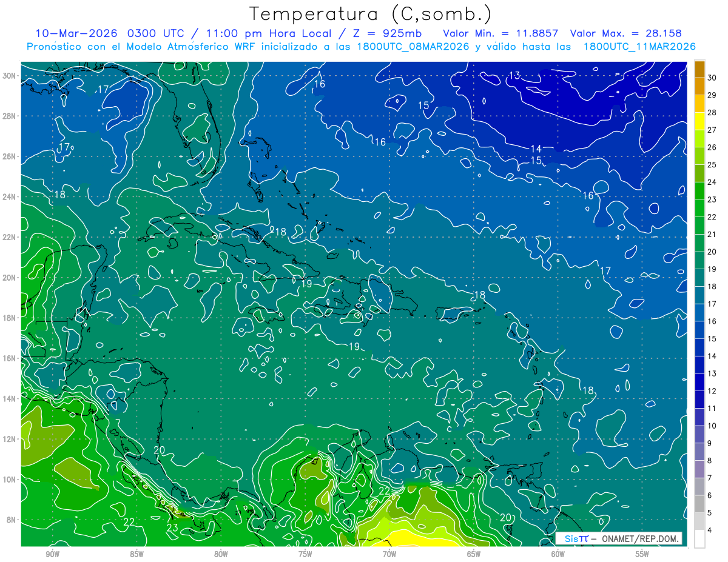Viewport: 728px width, 562px height.
Task: Select "Valor Max. = 28.158" text
Action: [626, 33]
